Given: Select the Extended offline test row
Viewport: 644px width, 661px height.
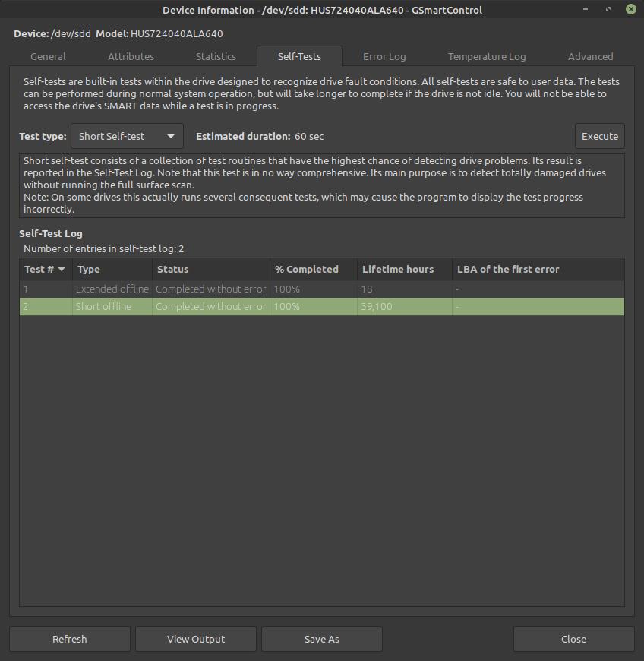Looking at the screenshot, I should pos(322,289).
